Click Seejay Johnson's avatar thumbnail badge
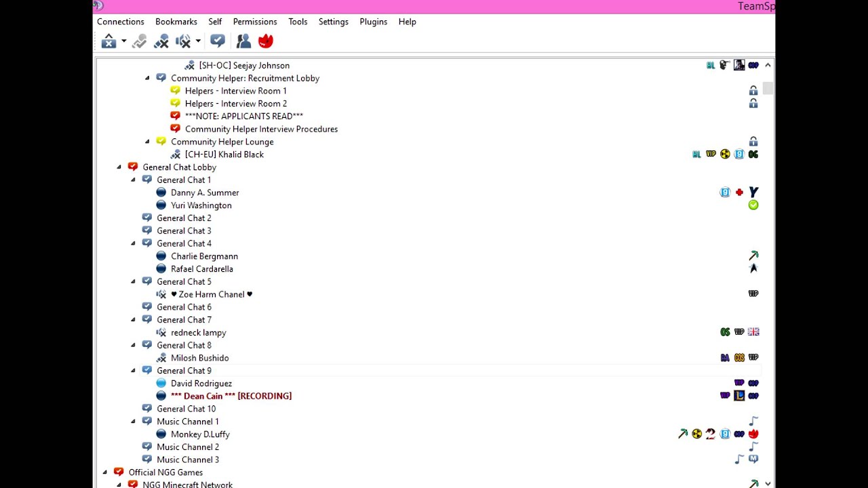The width and height of the screenshot is (868, 488). [739, 65]
